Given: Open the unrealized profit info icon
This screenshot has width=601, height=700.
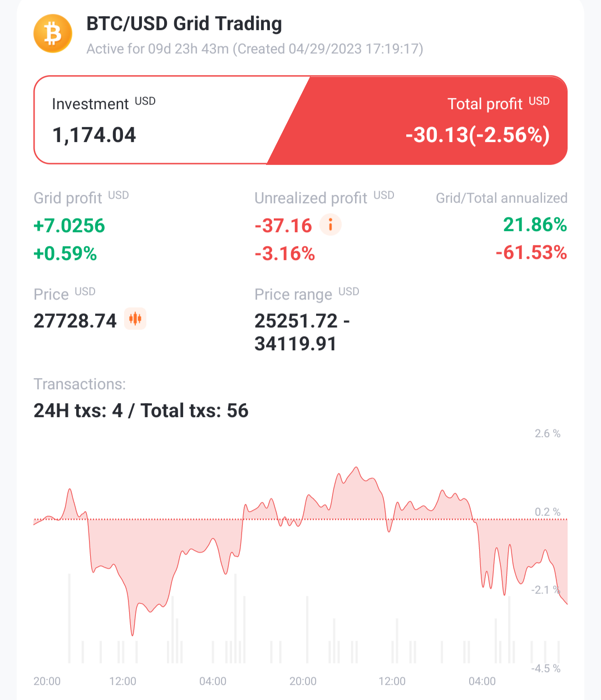Looking at the screenshot, I should [x=331, y=225].
